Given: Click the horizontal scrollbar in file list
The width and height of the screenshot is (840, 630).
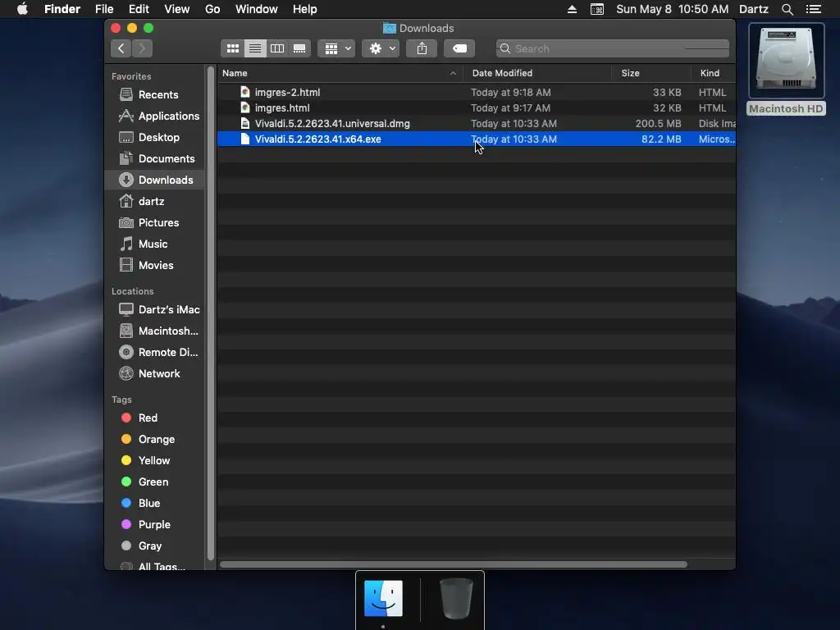Looking at the screenshot, I should pos(453,564).
